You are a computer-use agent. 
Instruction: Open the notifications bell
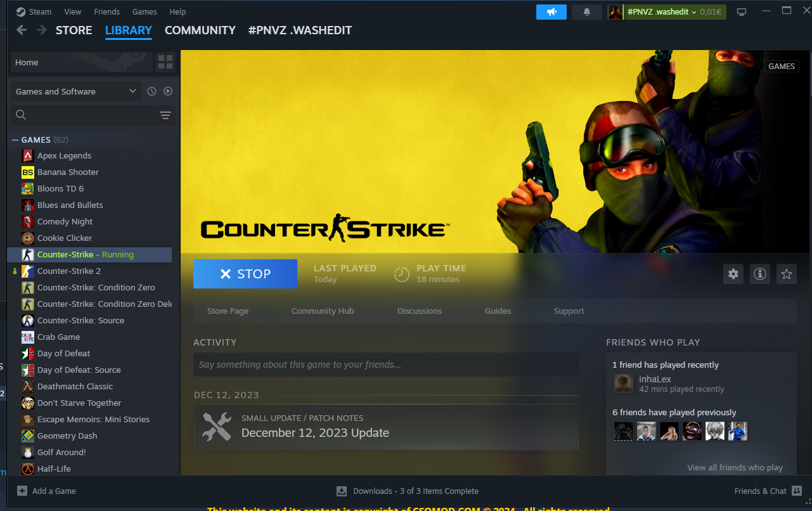[587, 12]
